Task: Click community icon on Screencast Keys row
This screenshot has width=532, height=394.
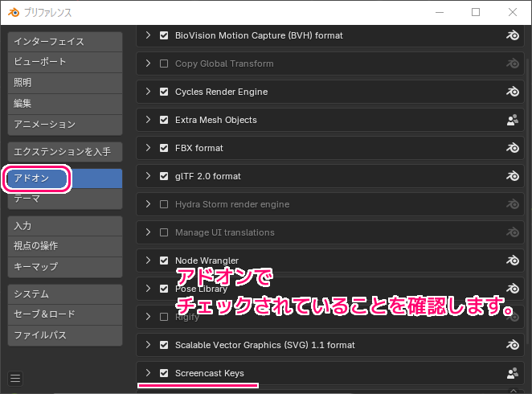Action: point(513,373)
